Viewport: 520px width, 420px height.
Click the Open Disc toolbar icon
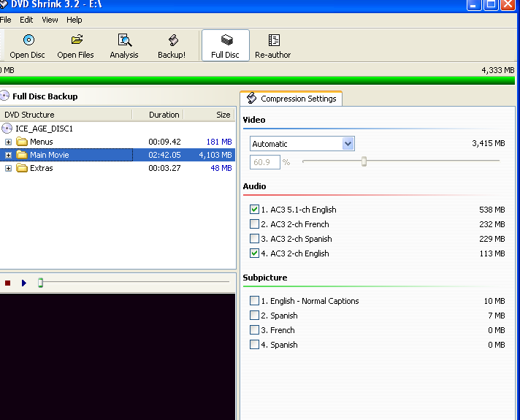click(x=28, y=40)
